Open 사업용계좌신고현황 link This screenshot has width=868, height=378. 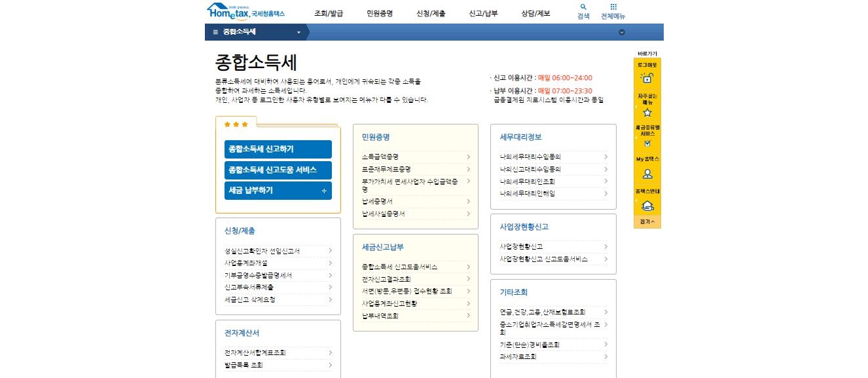(x=389, y=303)
